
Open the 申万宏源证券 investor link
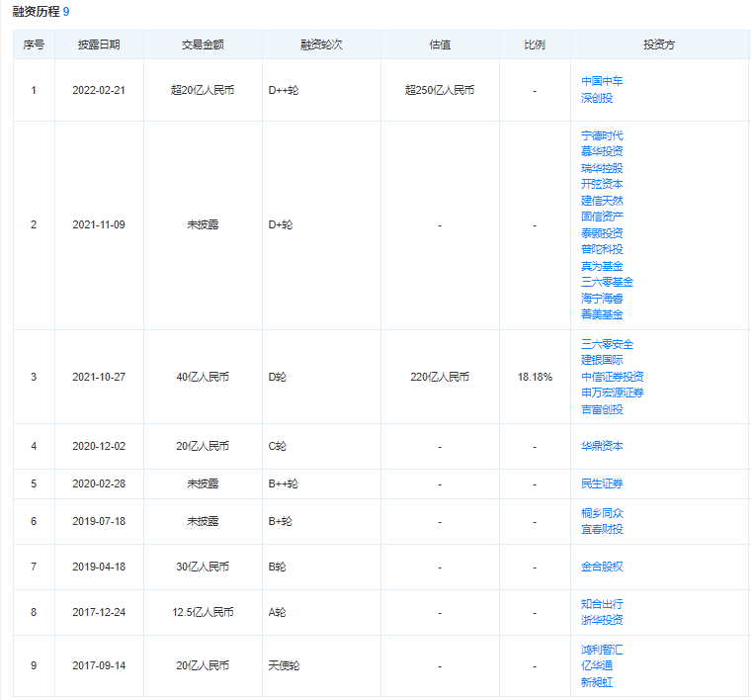tap(612, 393)
